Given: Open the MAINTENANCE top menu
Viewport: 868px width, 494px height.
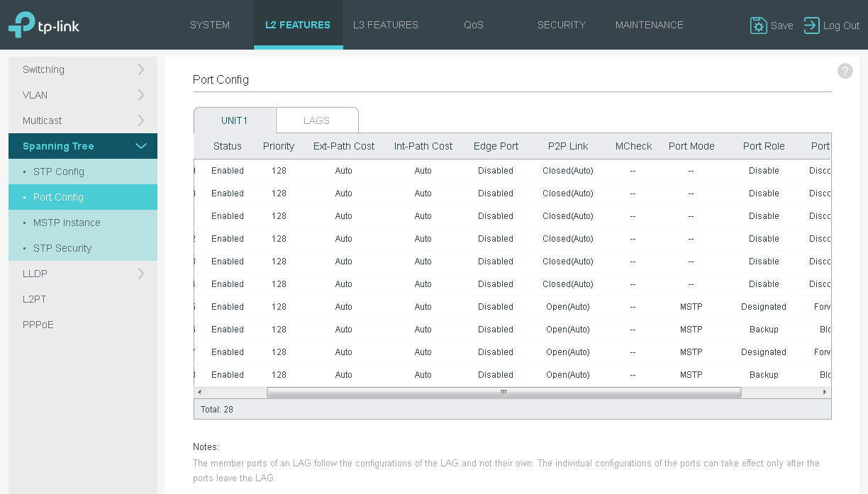Looking at the screenshot, I should (650, 25).
